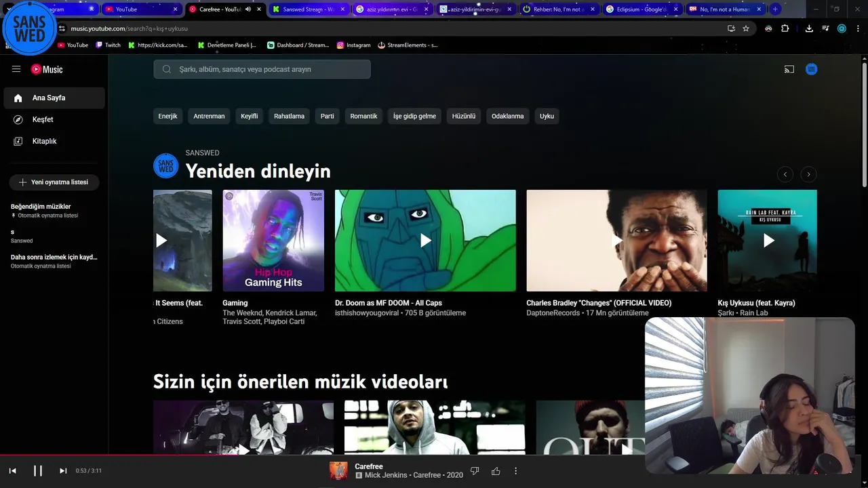Skip to previous track
Image resolution: width=868 pixels, height=488 pixels.
coord(12,470)
